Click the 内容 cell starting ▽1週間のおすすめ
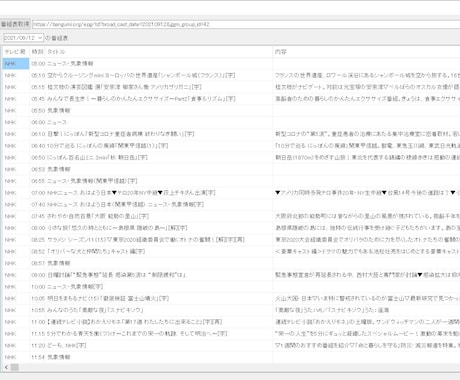The height and width of the screenshot is (380, 460). 367,345
